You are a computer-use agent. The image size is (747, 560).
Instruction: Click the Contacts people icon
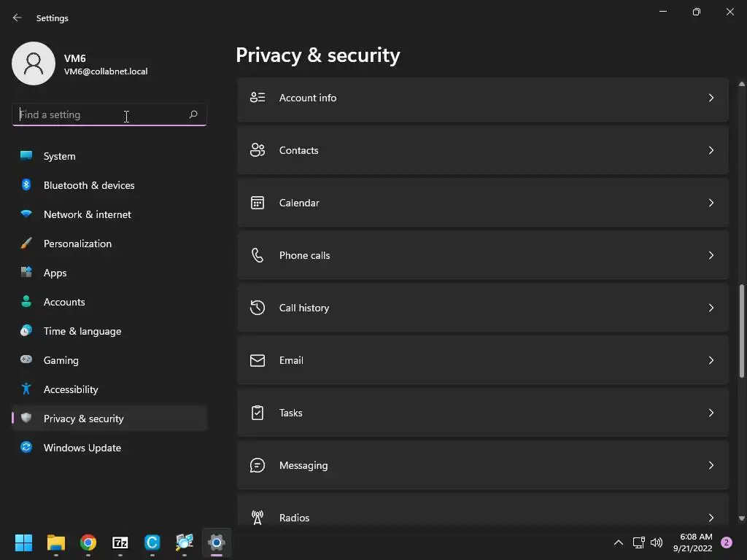pos(258,150)
